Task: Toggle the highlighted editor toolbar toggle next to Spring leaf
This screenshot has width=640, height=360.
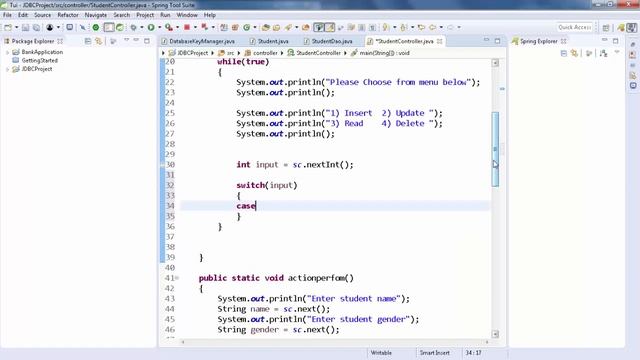Action: 109,27
